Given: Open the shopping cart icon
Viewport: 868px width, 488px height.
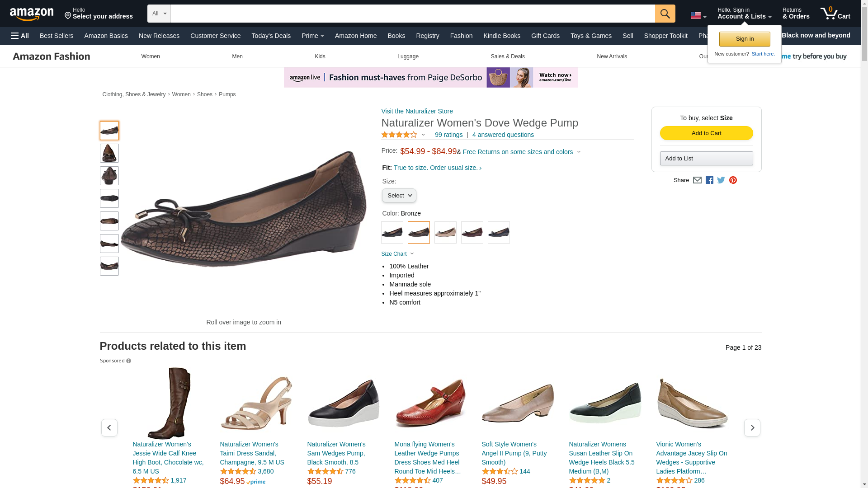Looking at the screenshot, I should coord(835,14).
